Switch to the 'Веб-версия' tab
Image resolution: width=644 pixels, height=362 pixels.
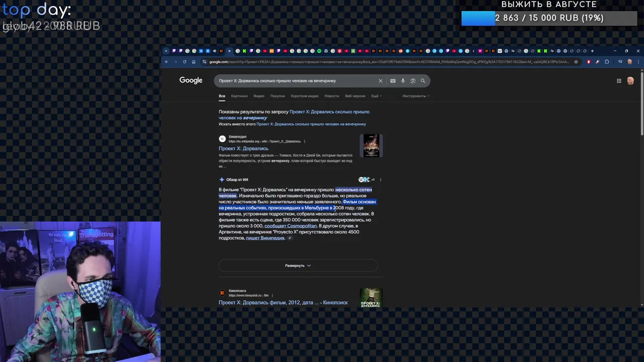click(355, 96)
